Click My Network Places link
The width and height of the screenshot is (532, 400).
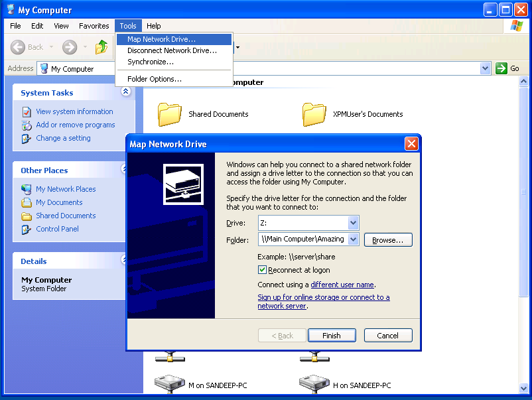[x=66, y=189]
